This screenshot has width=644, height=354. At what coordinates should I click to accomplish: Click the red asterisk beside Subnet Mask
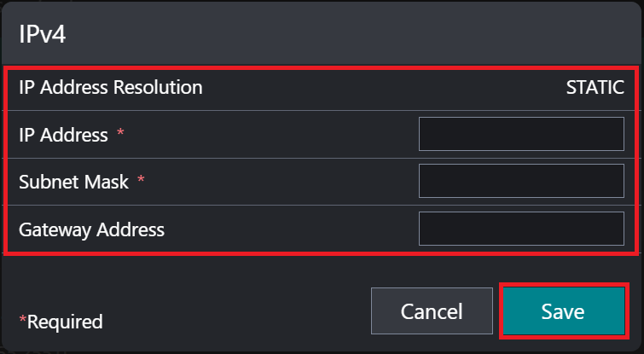pos(141,181)
